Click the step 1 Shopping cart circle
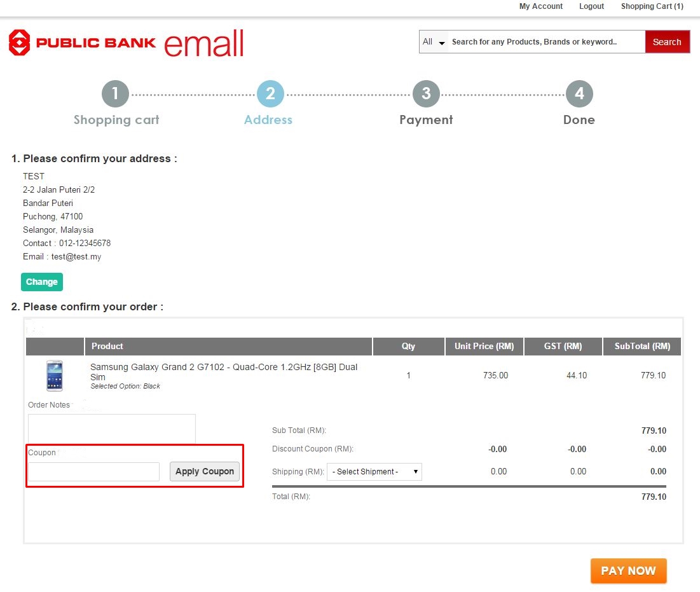 115,93
